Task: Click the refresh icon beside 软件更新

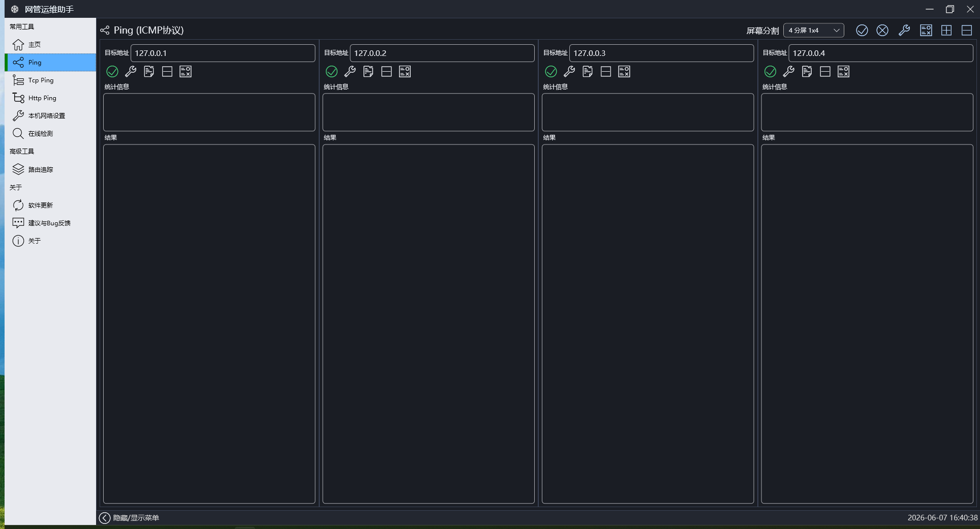Action: coord(18,205)
